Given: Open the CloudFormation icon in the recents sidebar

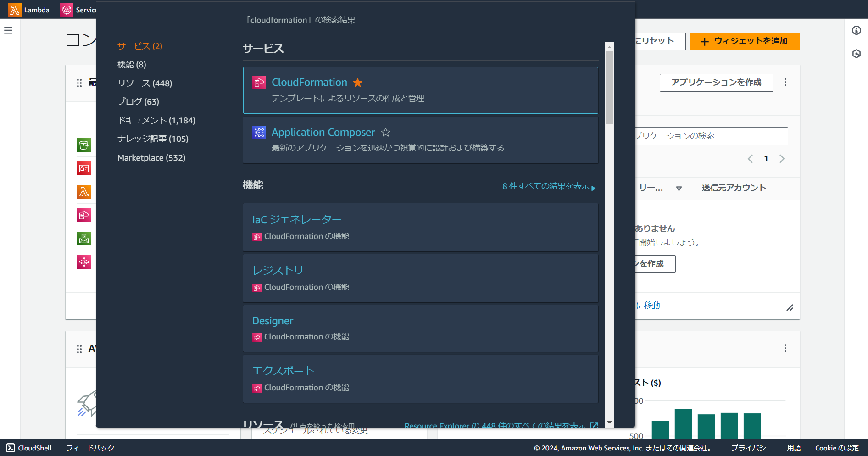Looking at the screenshot, I should pos(84,215).
